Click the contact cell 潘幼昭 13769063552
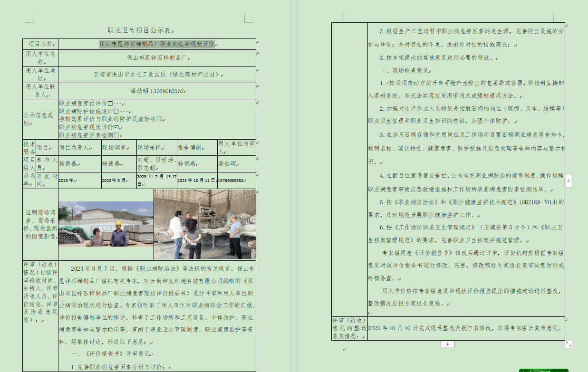Image resolution: width=588 pixels, height=372 pixels. pos(157,91)
